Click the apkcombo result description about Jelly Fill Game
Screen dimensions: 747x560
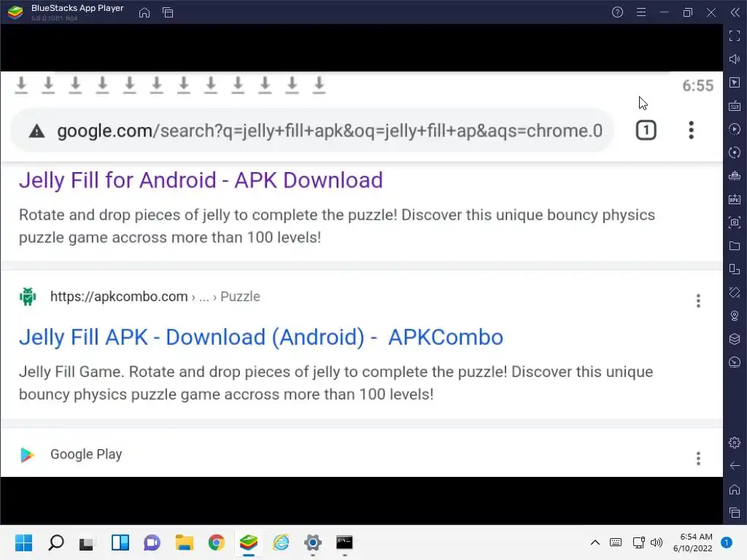pyautogui.click(x=336, y=384)
